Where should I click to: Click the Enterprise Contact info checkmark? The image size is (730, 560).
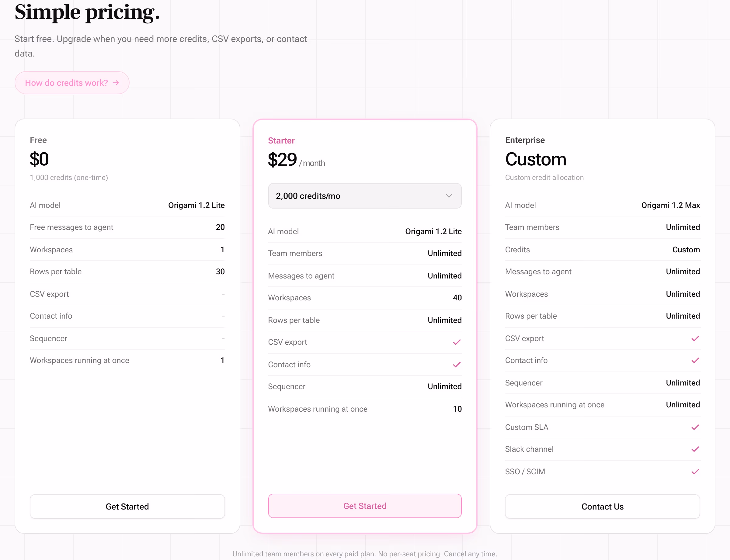[695, 360]
